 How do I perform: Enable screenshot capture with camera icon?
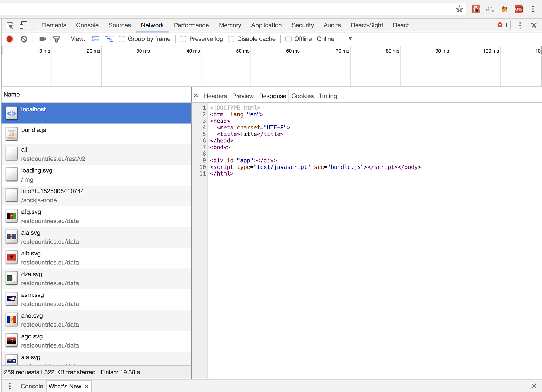point(42,39)
